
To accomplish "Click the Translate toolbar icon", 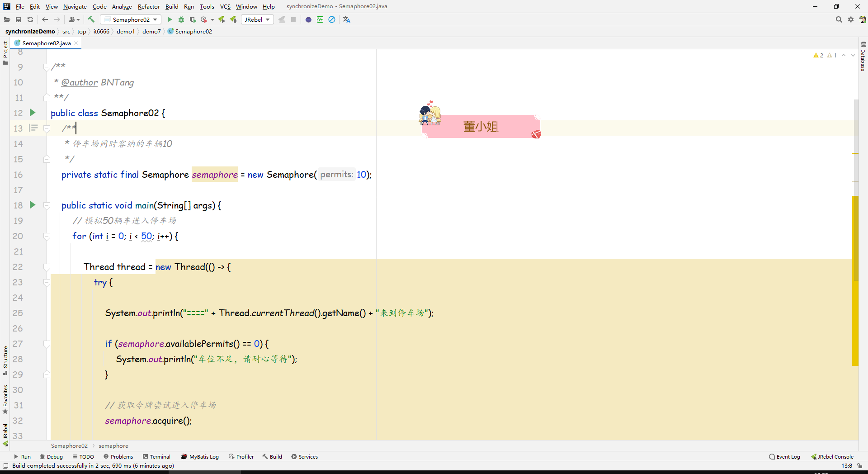I will 347,19.
